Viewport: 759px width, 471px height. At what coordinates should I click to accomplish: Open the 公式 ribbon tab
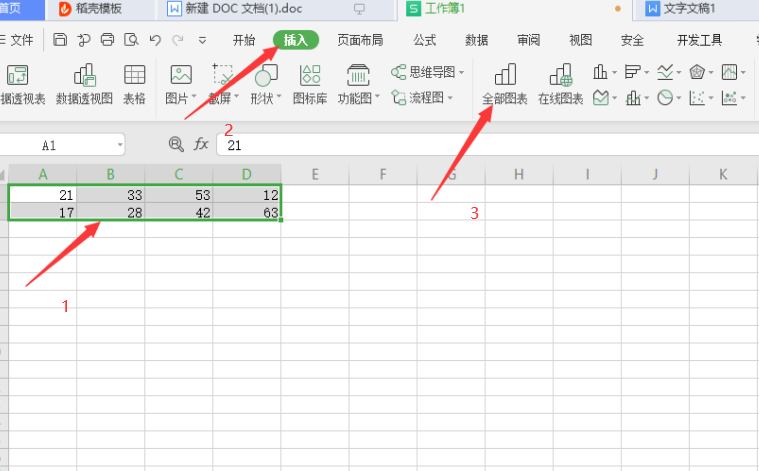pos(425,40)
